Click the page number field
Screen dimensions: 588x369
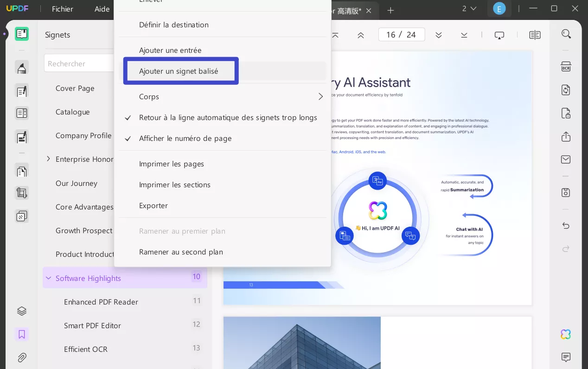click(401, 35)
